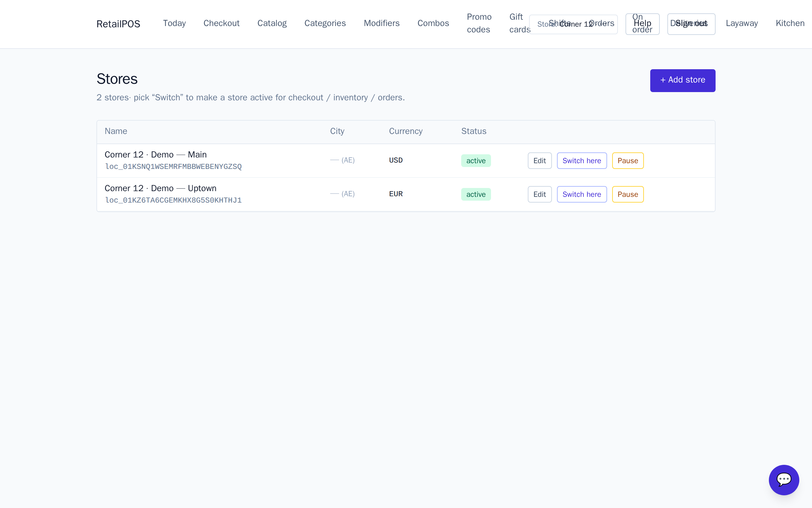Pause the Demo — Uptown store
Viewport: 812px width, 508px height.
pyautogui.click(x=627, y=194)
